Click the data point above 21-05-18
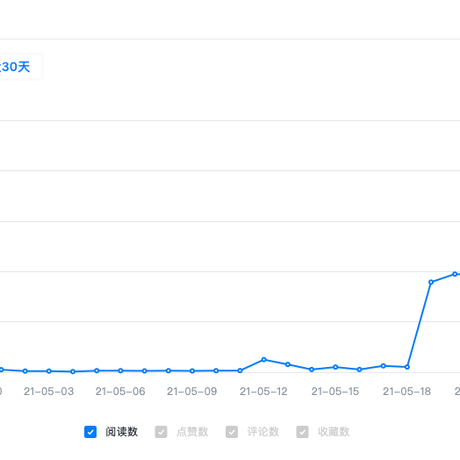 (407, 367)
